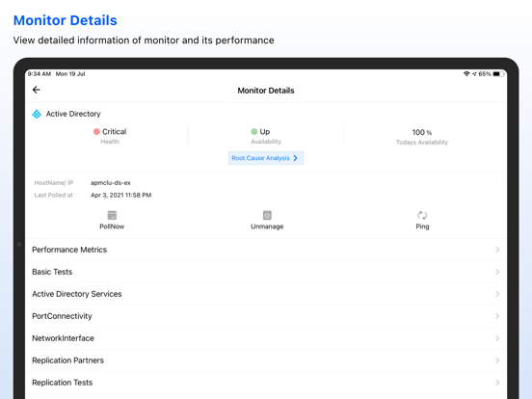Image resolution: width=532 pixels, height=399 pixels.
Task: Click the Mon 19 Jul date
Action: 70,74
